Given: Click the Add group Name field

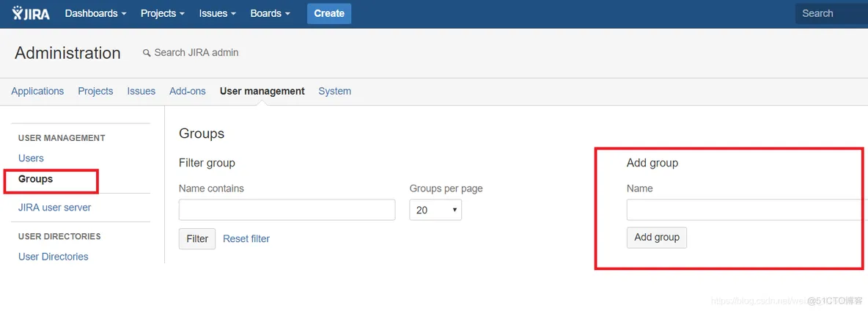Looking at the screenshot, I should pos(747,210).
